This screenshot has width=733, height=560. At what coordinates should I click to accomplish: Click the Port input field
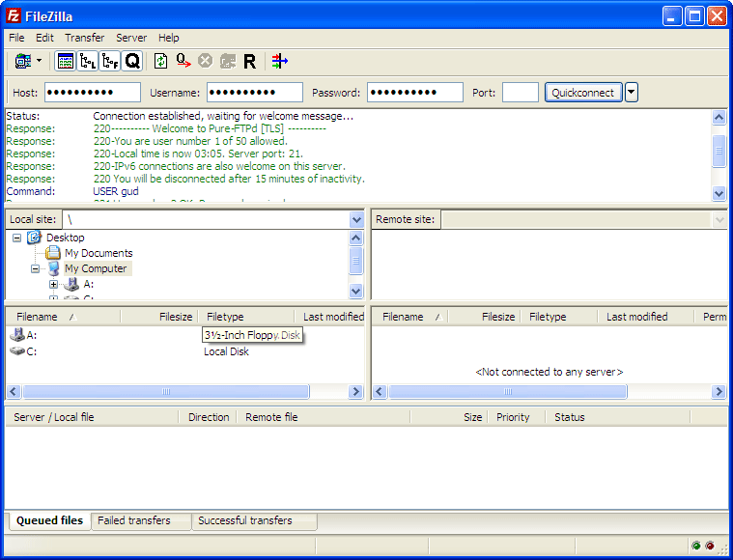click(x=520, y=93)
